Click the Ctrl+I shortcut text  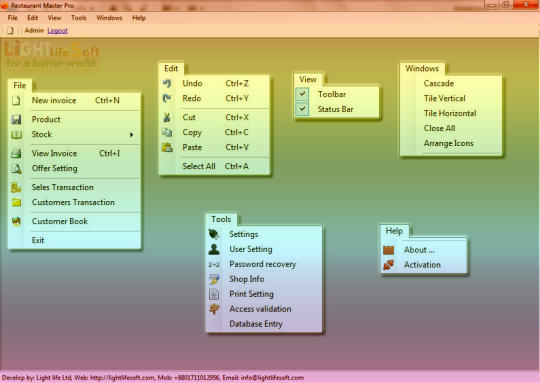(x=110, y=153)
